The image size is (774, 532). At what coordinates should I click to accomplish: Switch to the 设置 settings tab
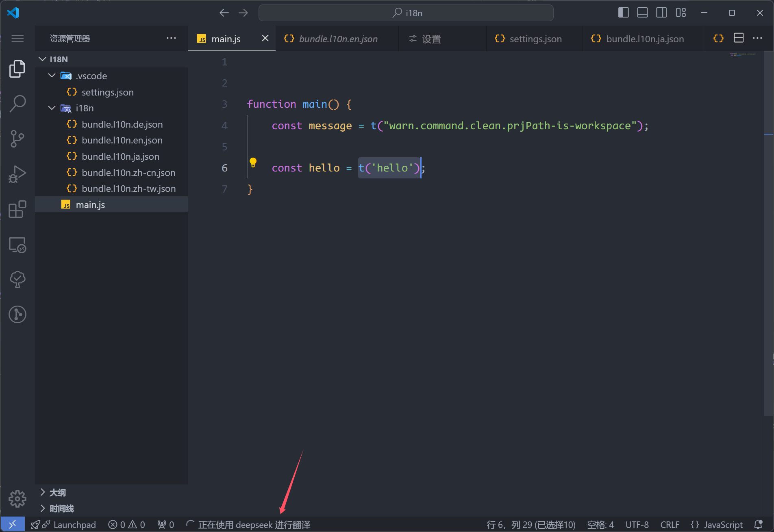tap(442, 39)
